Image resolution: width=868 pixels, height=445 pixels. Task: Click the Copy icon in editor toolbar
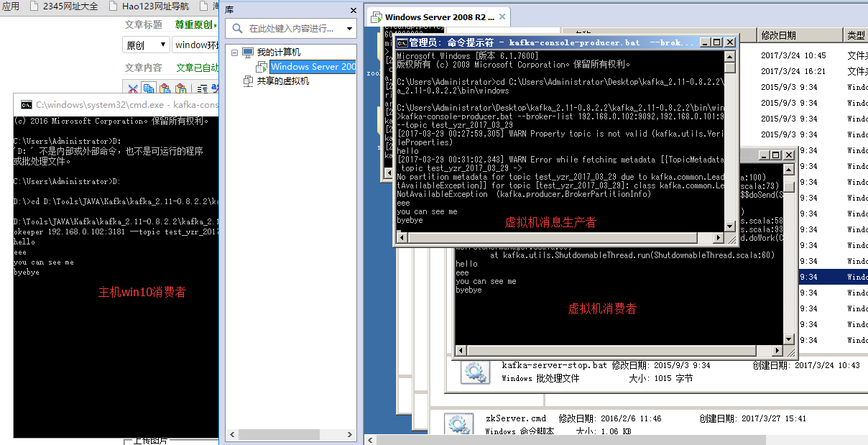(149, 88)
